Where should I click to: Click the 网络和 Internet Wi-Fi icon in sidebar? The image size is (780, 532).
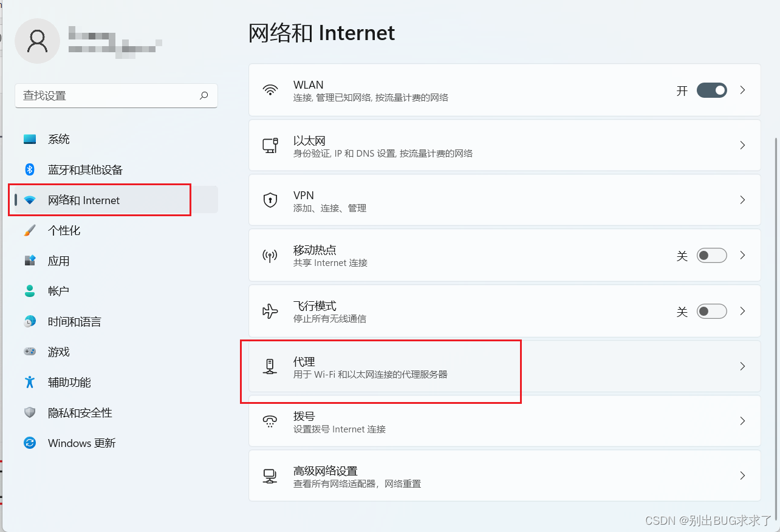coord(30,200)
